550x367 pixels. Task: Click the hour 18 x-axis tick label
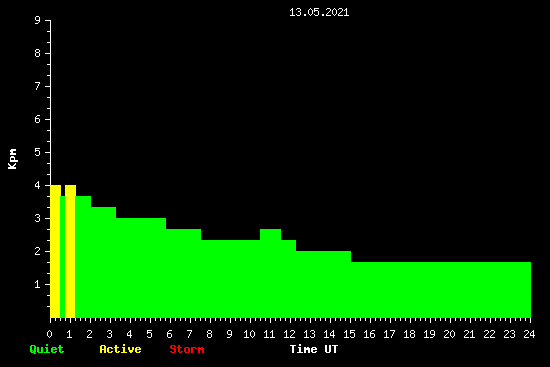(x=409, y=334)
